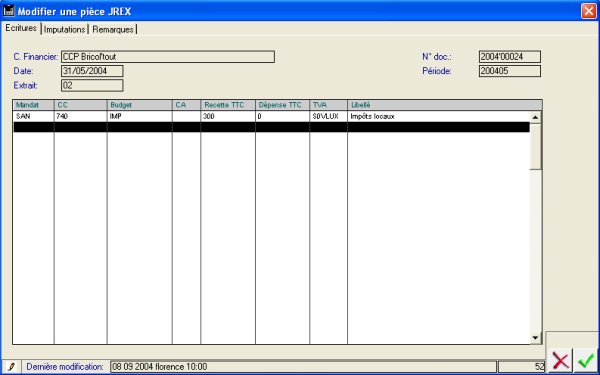The width and height of the screenshot is (600, 375).
Task: Select the 0 Dépense TTC cell
Action: 282,117
